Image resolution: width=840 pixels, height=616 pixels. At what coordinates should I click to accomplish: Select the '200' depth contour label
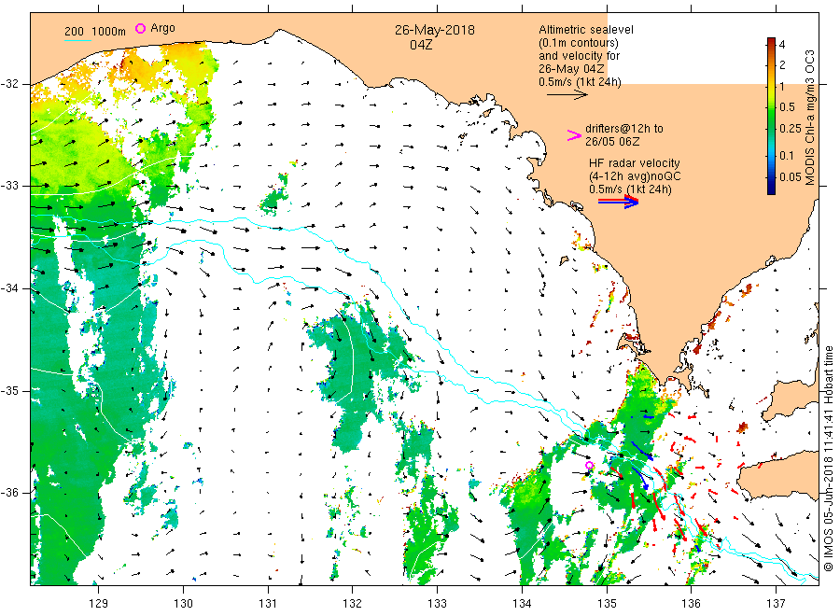click(x=74, y=32)
